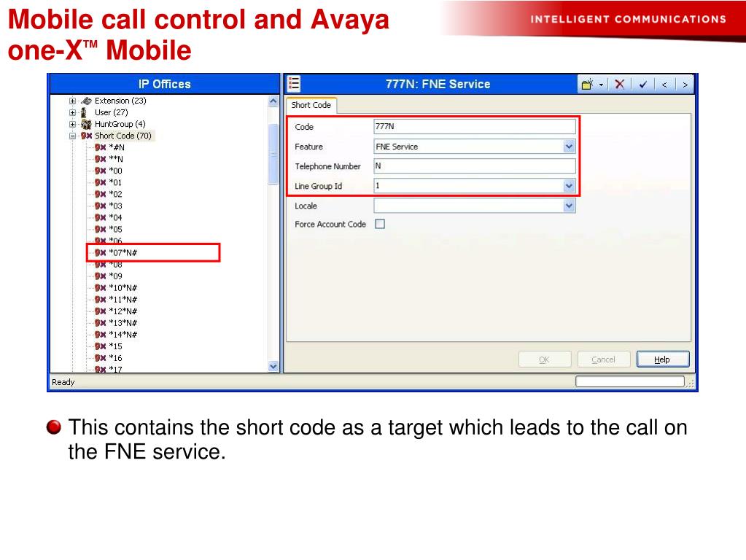Screen dimensions: 746x560
Task: Click the icon beside *15 short code
Action: (100, 346)
